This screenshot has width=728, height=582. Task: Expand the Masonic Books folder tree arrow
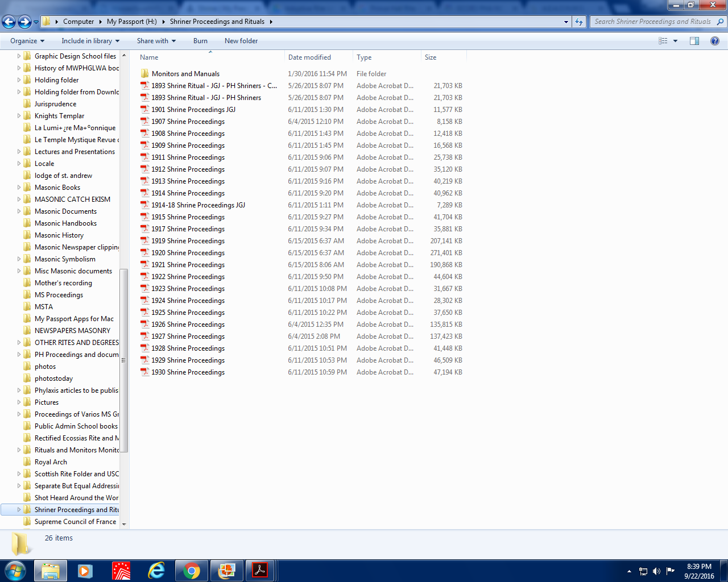(19, 188)
